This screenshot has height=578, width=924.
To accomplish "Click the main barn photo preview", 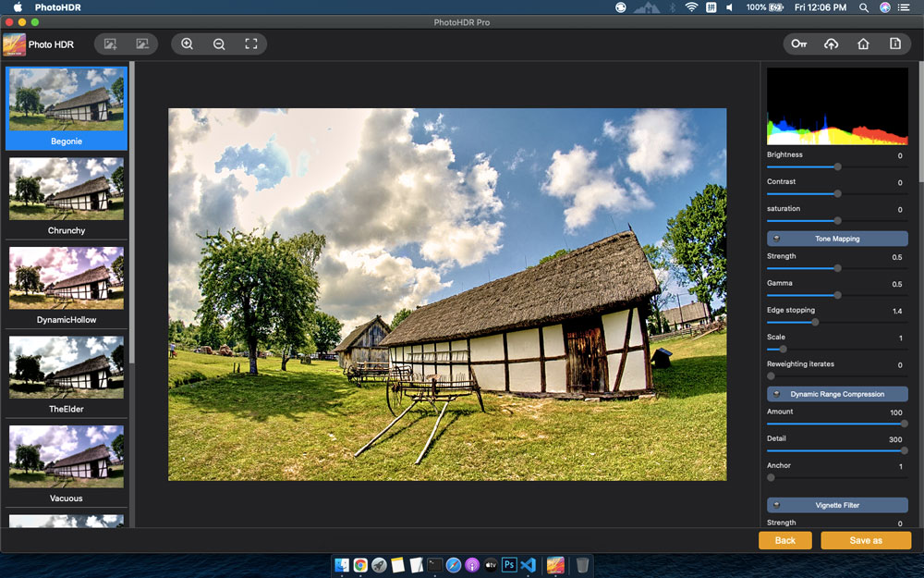I will pyautogui.click(x=447, y=294).
